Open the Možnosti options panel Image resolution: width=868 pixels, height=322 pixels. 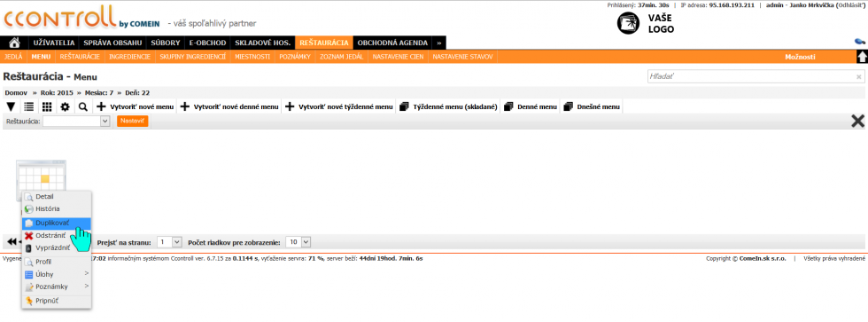pos(800,57)
